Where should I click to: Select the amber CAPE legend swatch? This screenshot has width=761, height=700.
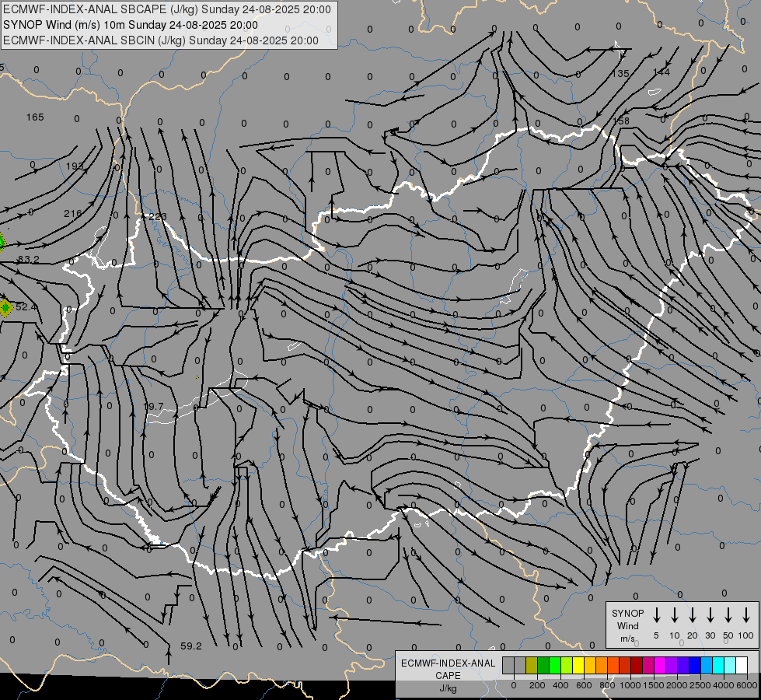click(590, 665)
